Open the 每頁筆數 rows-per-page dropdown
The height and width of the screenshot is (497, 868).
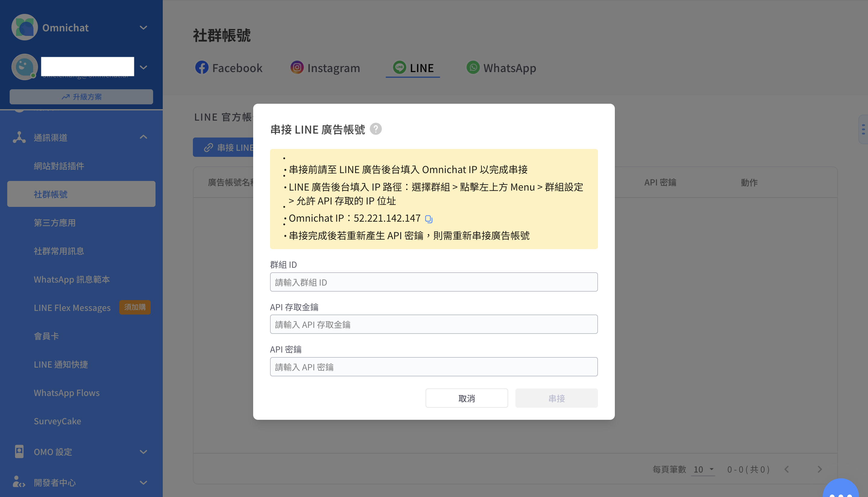703,469
